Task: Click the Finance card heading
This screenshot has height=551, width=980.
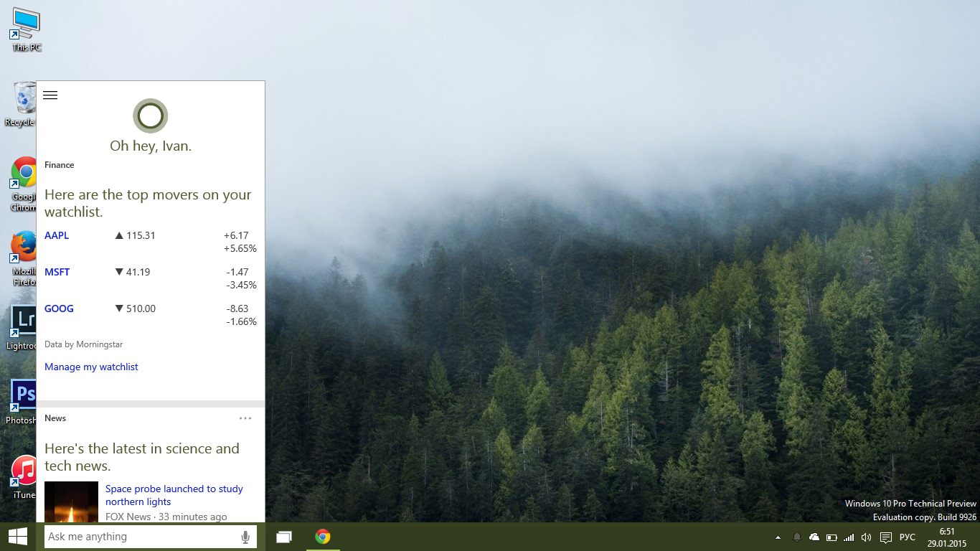Action: click(x=59, y=165)
